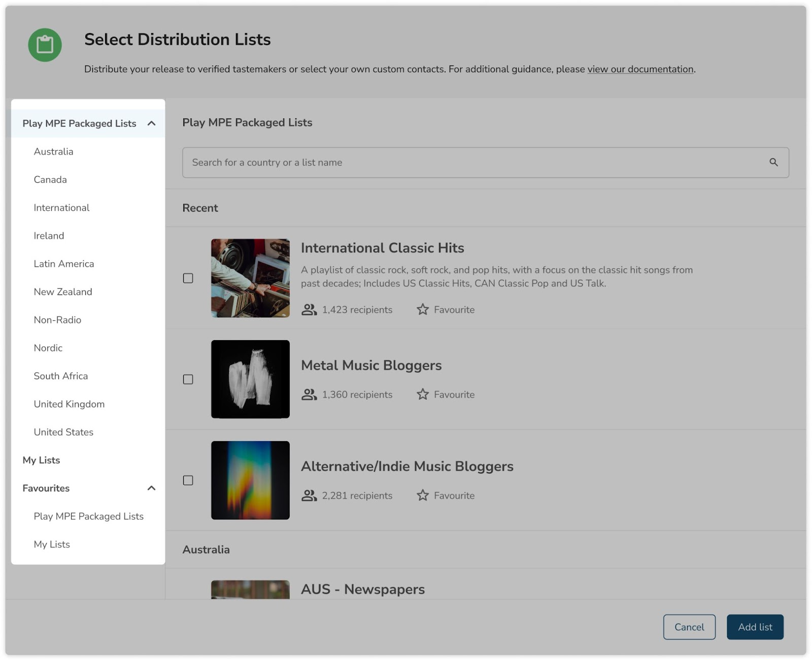
Task: Click star icon for International Classic Hits
Action: pos(422,309)
